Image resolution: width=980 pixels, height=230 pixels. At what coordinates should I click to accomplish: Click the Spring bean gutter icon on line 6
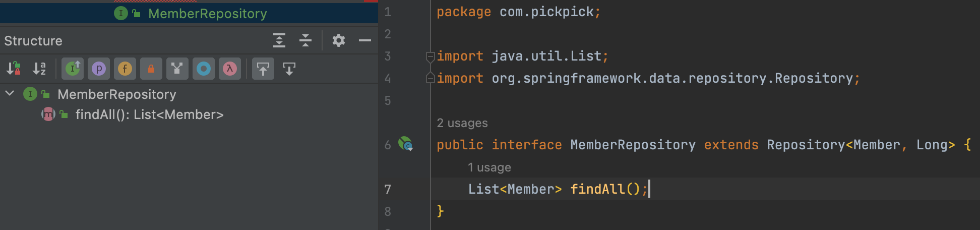[406, 144]
